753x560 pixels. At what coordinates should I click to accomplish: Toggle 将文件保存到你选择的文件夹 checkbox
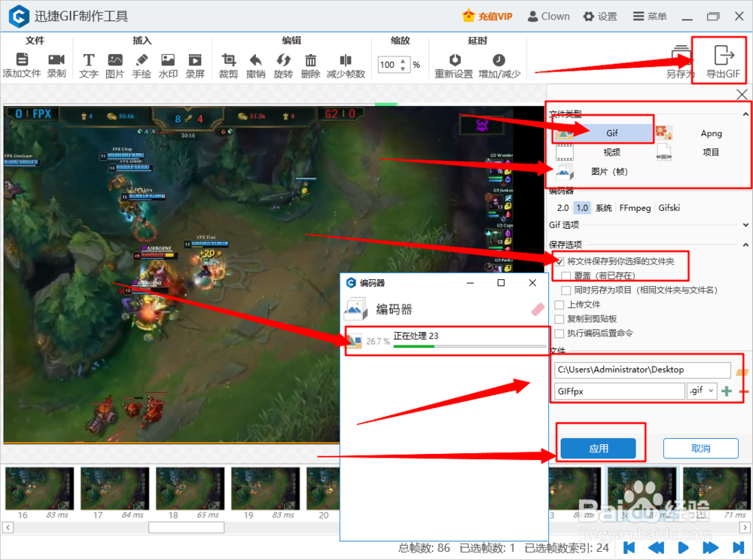559,261
